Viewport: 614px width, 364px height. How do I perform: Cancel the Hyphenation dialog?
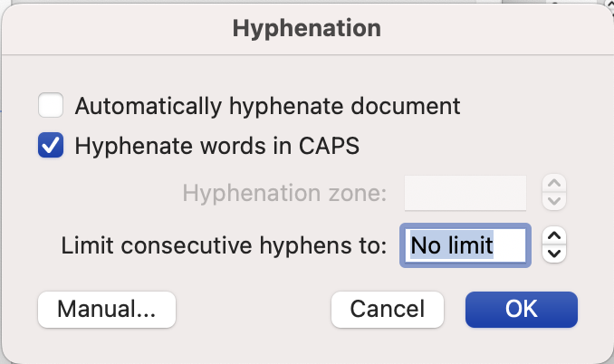[388, 309]
